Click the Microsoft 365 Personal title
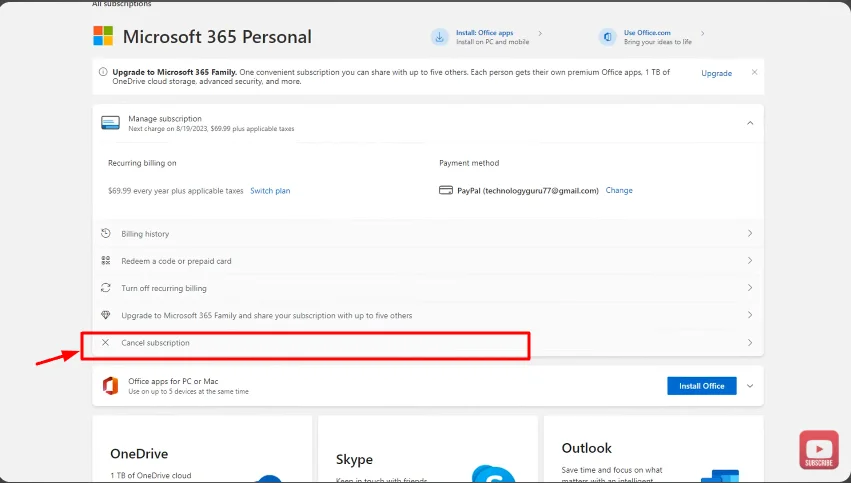This screenshot has height=483, width=851. (217, 37)
